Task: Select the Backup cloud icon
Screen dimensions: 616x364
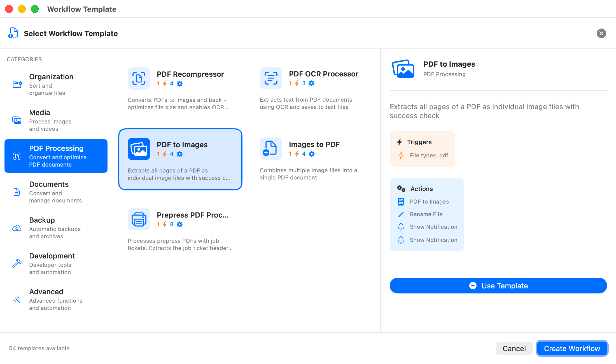Action: (x=17, y=228)
